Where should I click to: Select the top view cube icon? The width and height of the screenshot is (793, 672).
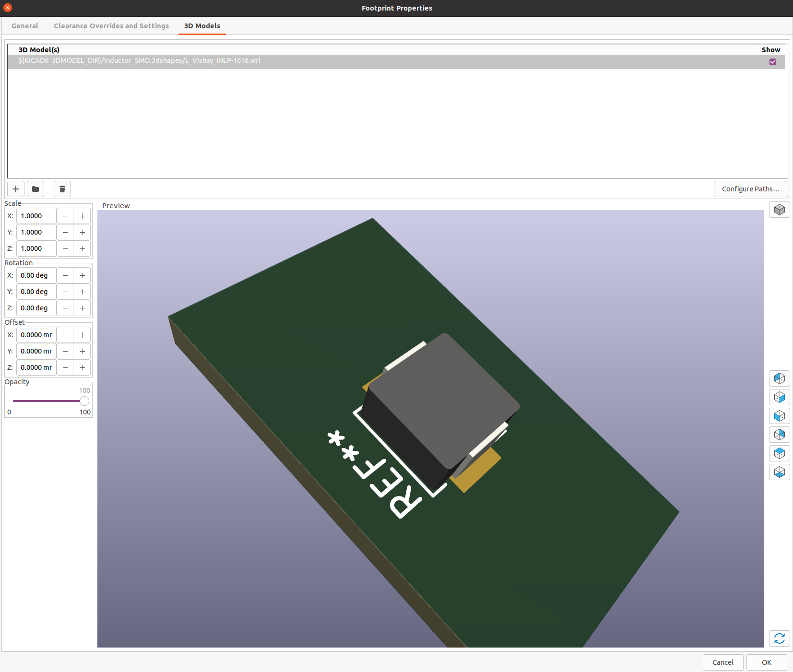click(779, 453)
